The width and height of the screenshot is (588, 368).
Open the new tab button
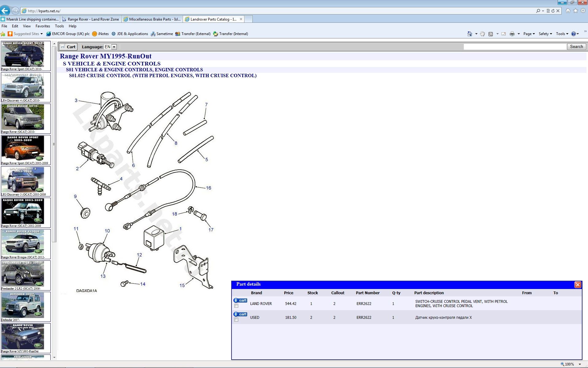[248, 19]
